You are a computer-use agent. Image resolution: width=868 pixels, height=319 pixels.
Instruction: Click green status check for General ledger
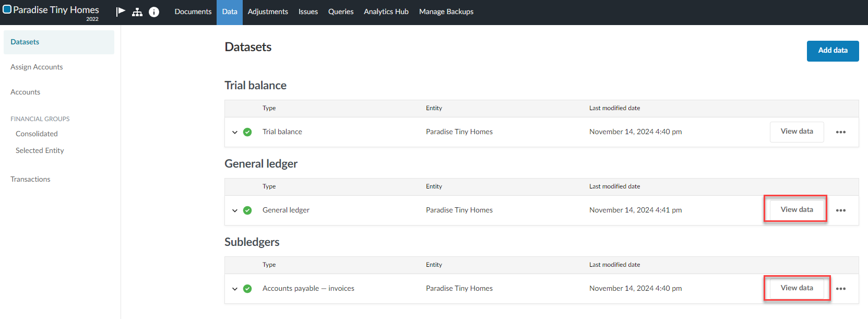coord(247,210)
